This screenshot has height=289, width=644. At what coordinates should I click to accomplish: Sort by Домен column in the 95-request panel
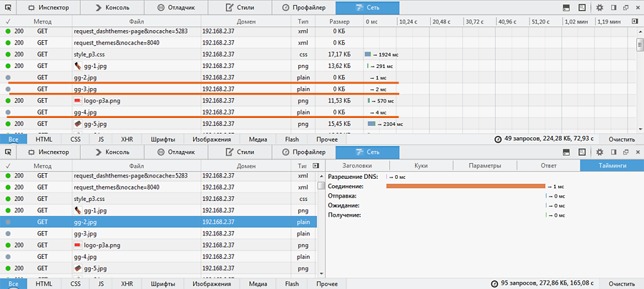point(246,166)
